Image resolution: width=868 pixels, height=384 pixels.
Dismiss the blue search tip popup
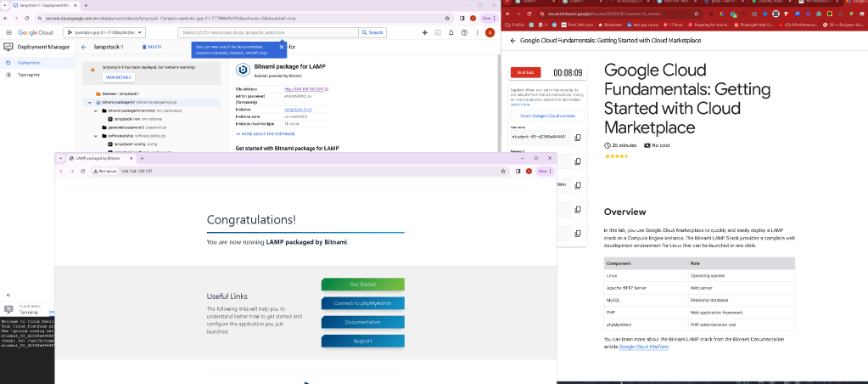click(281, 47)
